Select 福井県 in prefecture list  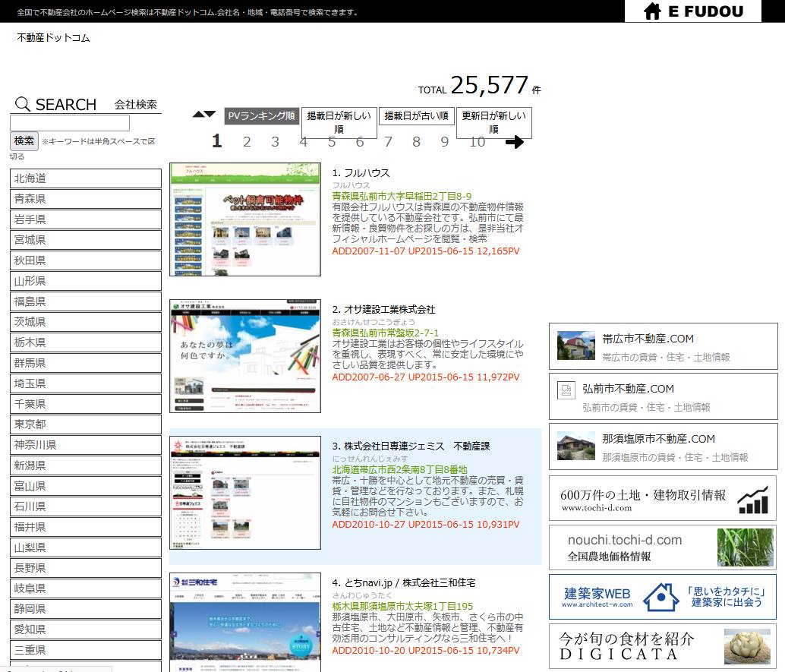click(x=86, y=527)
